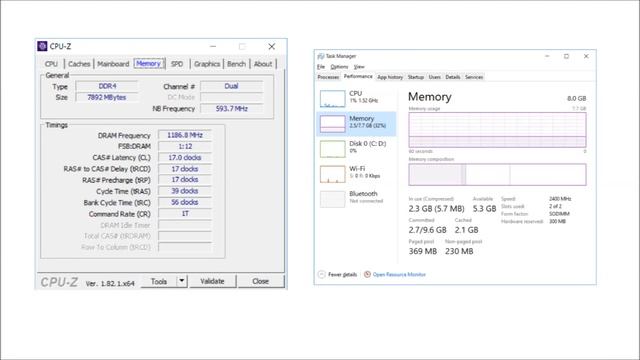Screen dimensions: 640x360
Task: Click the Memory composition bar
Action: click(497, 174)
